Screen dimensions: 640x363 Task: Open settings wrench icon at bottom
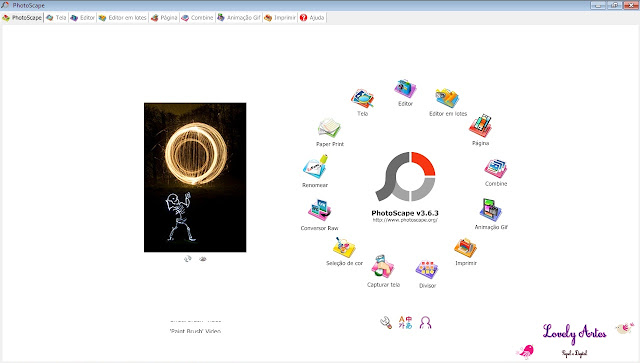386,323
